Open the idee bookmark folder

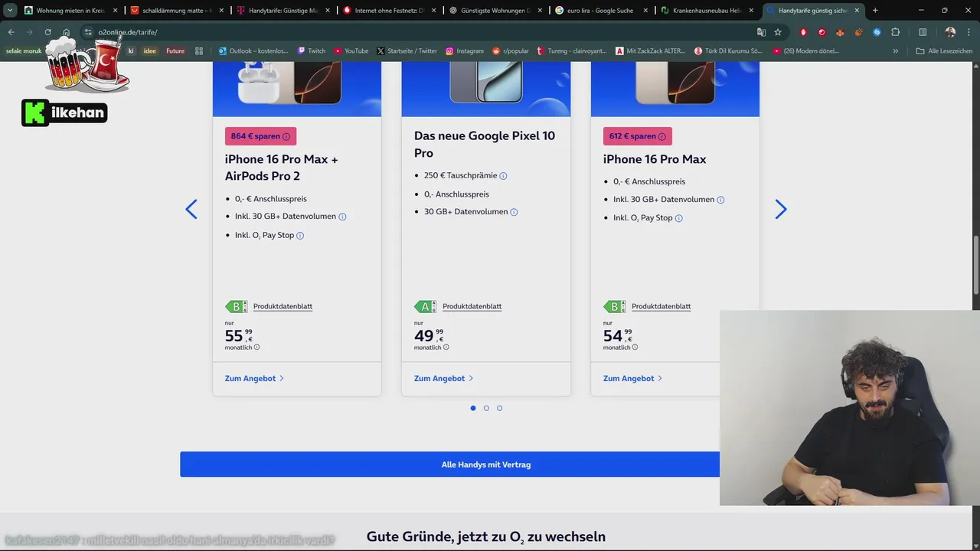150,51
